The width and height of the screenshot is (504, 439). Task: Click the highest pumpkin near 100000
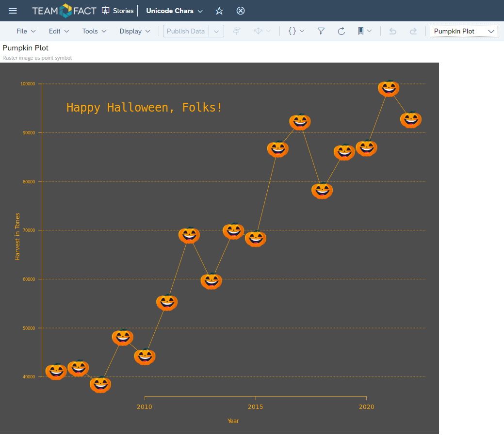point(389,88)
